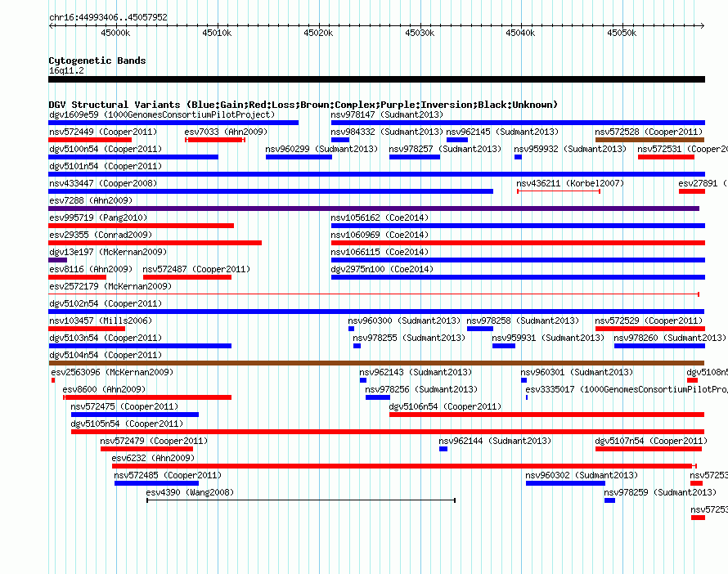Select dgv2975n100 (Coe2014) variant label
The image size is (728, 574).
[x=382, y=269]
